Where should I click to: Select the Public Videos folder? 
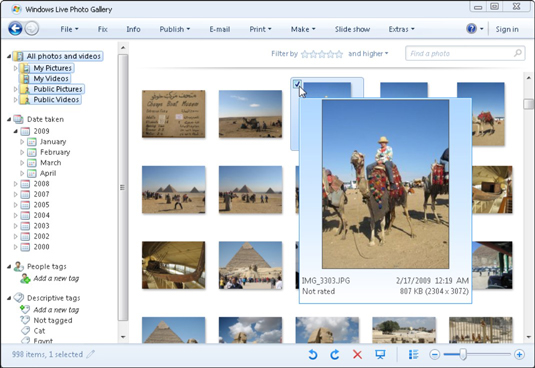(56, 100)
